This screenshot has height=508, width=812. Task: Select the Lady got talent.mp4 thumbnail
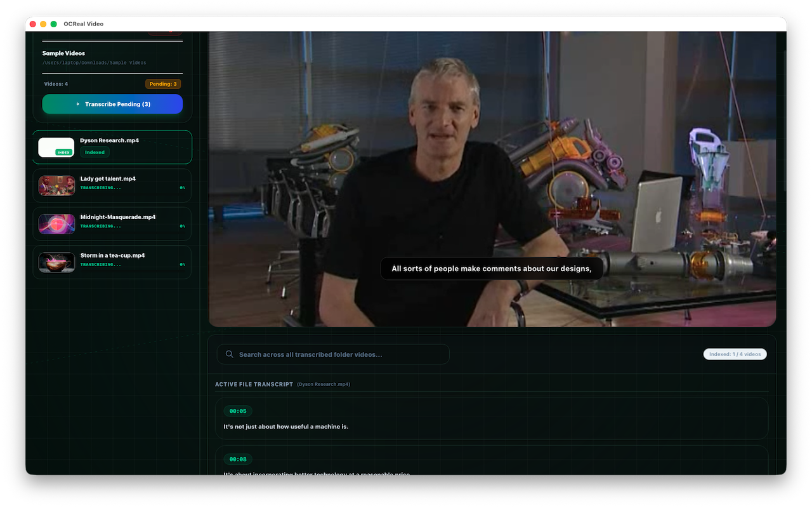point(56,185)
